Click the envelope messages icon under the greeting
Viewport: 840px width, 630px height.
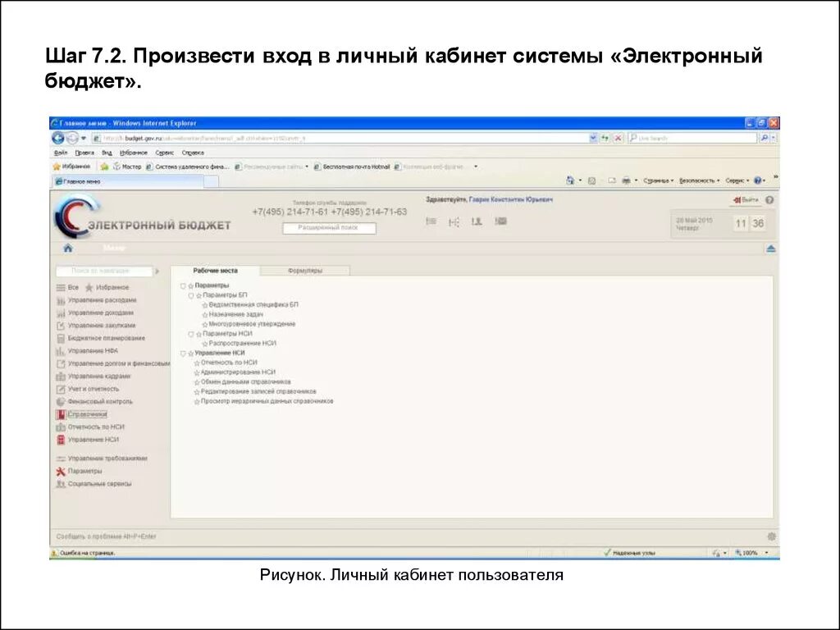[x=501, y=221]
